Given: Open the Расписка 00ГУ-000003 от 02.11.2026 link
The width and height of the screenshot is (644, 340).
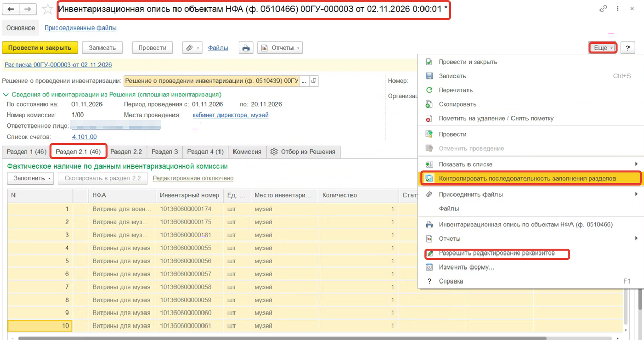Looking at the screenshot, I should click(58, 65).
